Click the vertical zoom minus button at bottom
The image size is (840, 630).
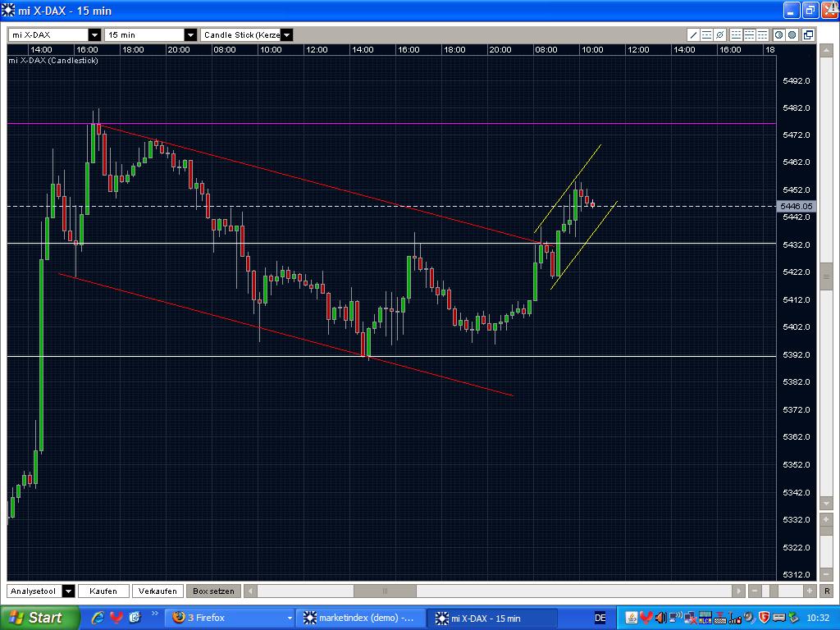[826, 573]
